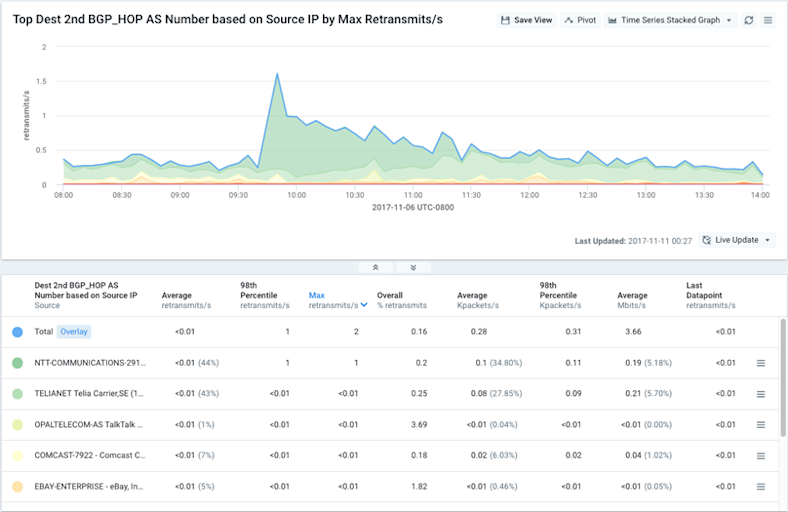Screen dimensions: 788x512
Task: Click the chart peak near 09:50
Action: point(277,74)
